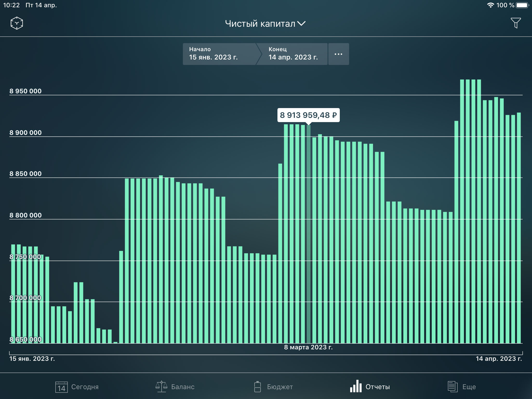Tap the 14 апр. 2023 г. axis label
The height and width of the screenshot is (399, 532).
coord(499,359)
